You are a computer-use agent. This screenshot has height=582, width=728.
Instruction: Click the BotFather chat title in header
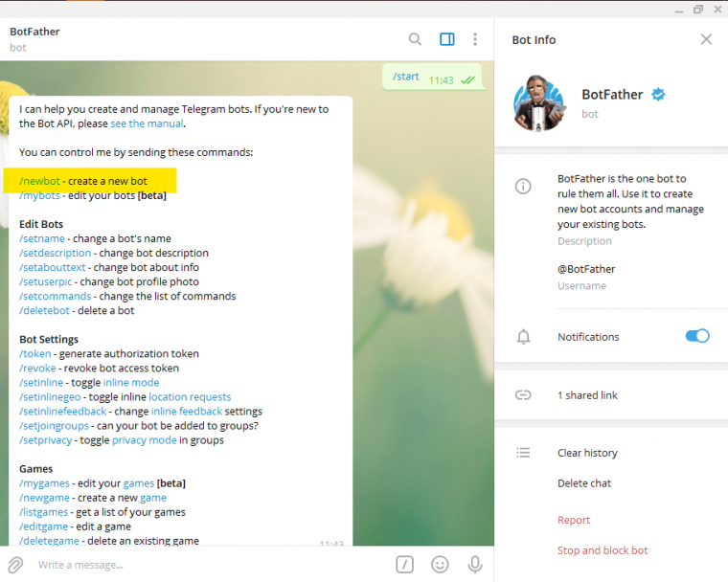pos(34,32)
